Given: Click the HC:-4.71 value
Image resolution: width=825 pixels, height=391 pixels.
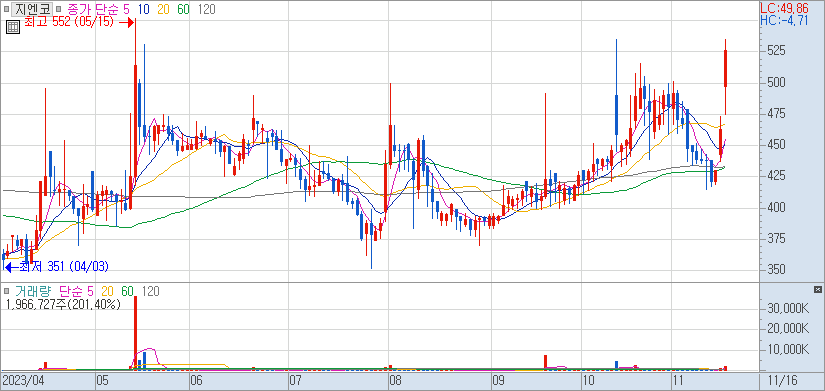Looking at the screenshot, I should (x=784, y=21).
